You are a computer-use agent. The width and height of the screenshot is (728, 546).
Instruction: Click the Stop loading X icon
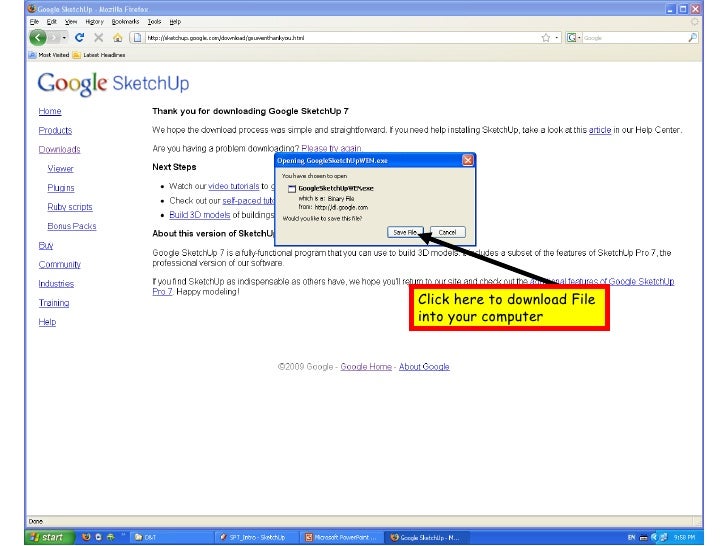tap(98, 38)
